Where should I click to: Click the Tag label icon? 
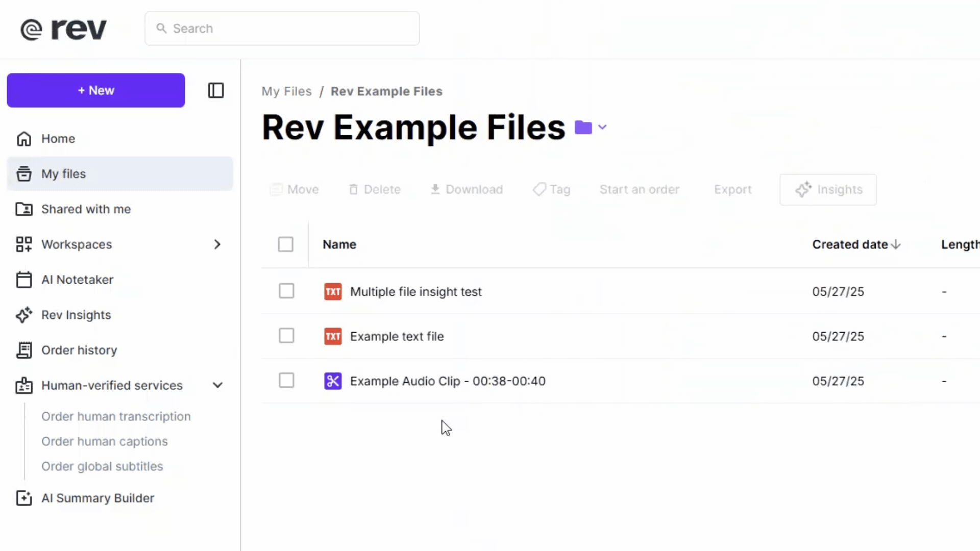click(540, 189)
